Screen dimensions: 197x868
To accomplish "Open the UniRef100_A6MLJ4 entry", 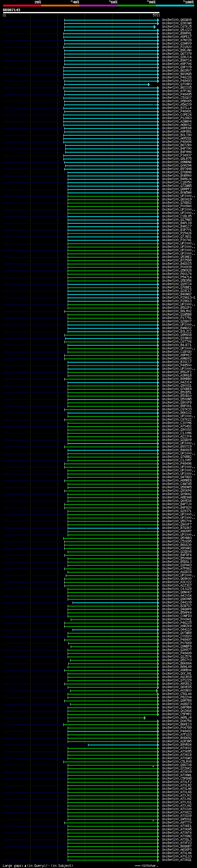I will coord(176,718).
